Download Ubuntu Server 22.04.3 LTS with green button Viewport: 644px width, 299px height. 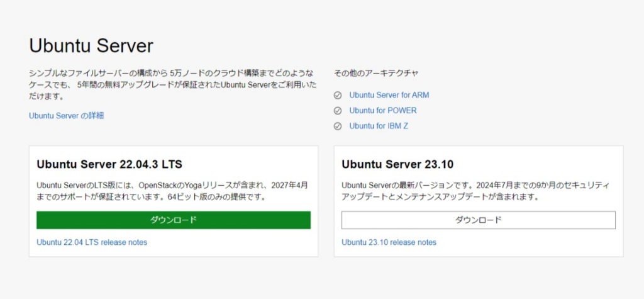174,220
